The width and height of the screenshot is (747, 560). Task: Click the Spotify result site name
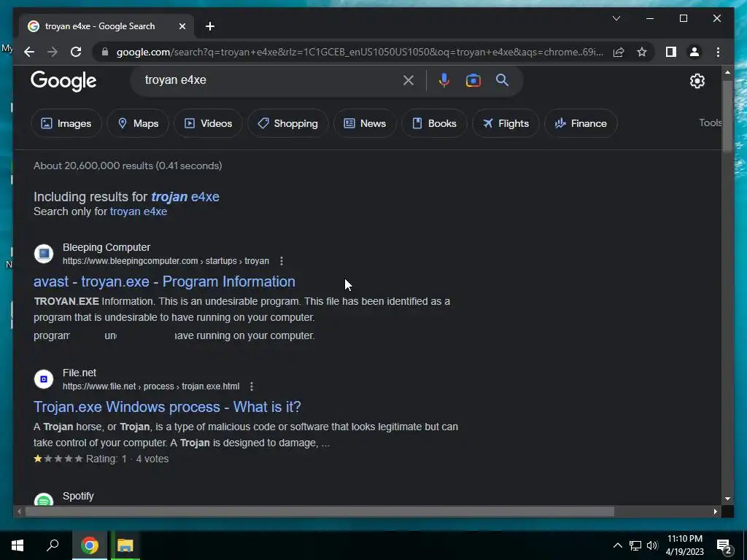click(78, 496)
